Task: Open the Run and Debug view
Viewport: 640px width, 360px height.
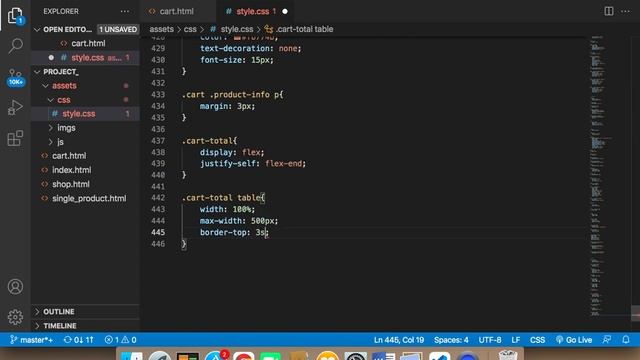Action: 15,107
